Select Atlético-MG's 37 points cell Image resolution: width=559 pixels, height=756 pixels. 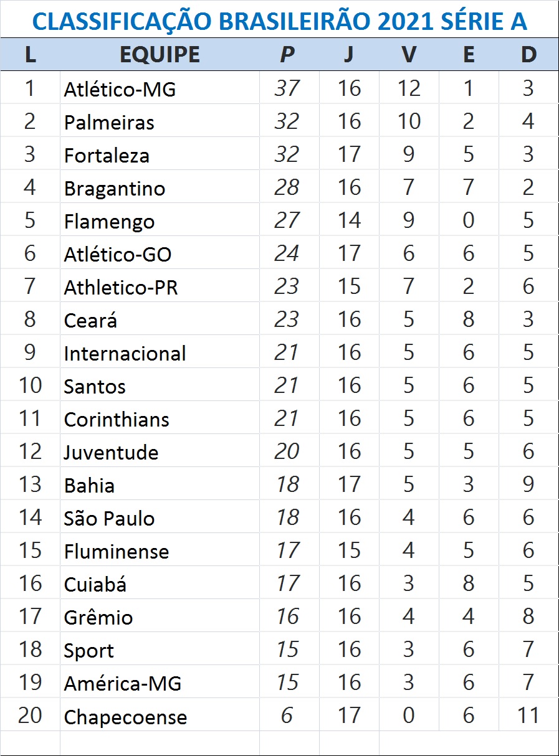pyautogui.click(x=287, y=88)
